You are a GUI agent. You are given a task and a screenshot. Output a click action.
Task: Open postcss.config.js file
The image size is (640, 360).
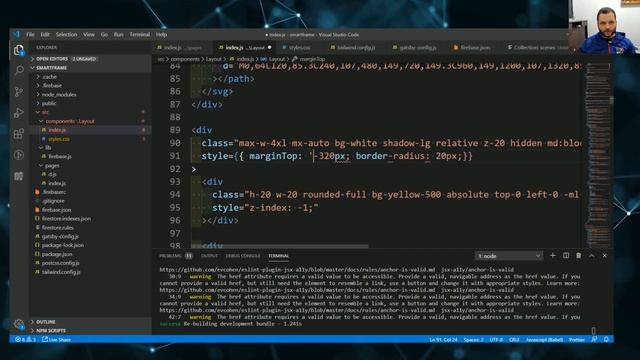point(60,263)
